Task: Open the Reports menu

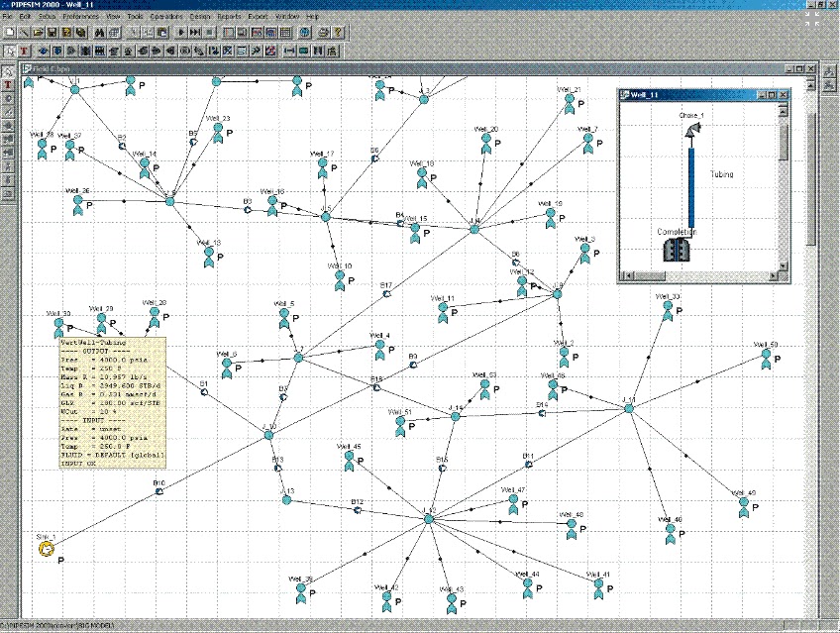Action: (x=229, y=17)
